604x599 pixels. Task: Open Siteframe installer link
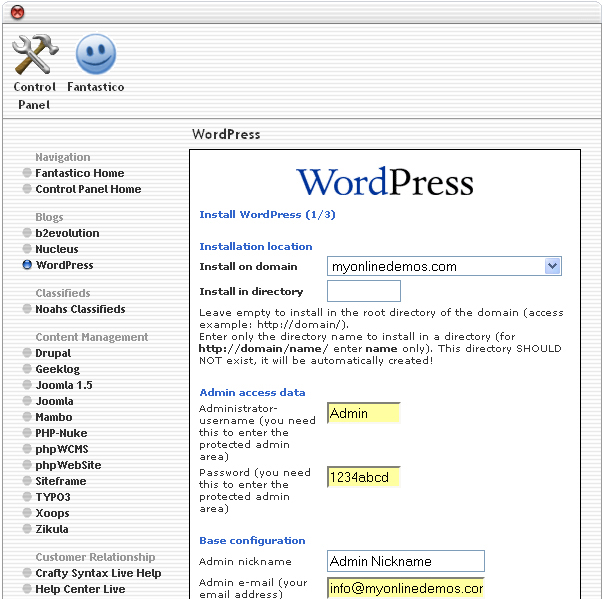pos(61,481)
